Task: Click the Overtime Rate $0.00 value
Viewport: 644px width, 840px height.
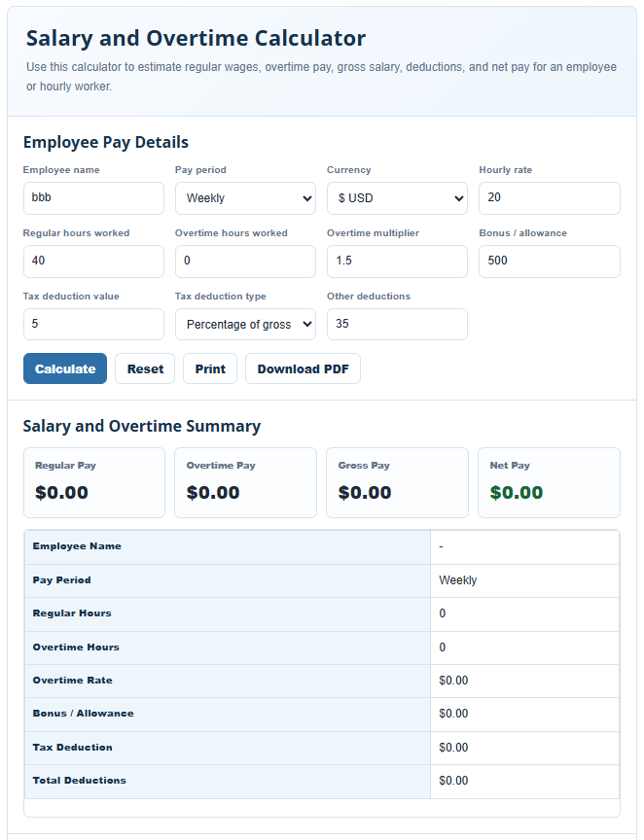Action: tap(453, 681)
